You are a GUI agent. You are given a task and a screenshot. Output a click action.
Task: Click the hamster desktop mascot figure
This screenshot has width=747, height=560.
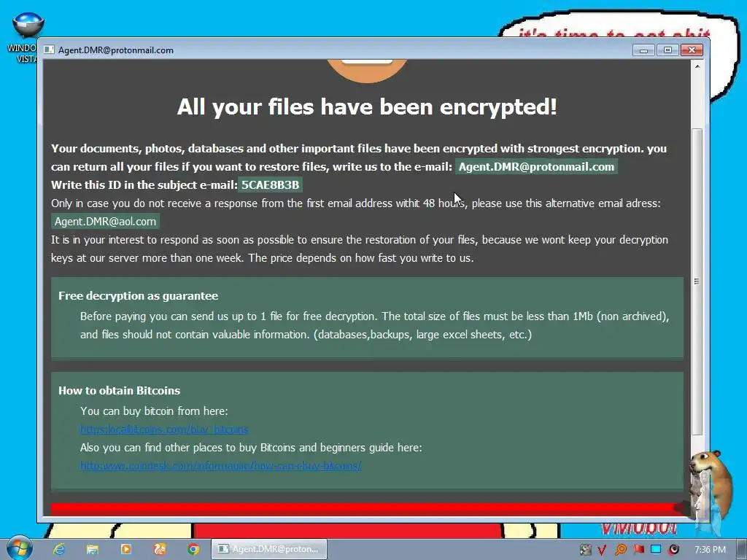(x=709, y=485)
